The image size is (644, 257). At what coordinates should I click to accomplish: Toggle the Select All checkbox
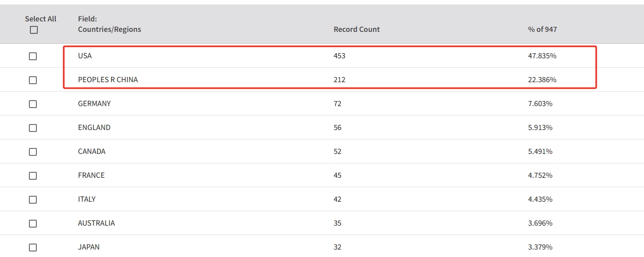[34, 30]
